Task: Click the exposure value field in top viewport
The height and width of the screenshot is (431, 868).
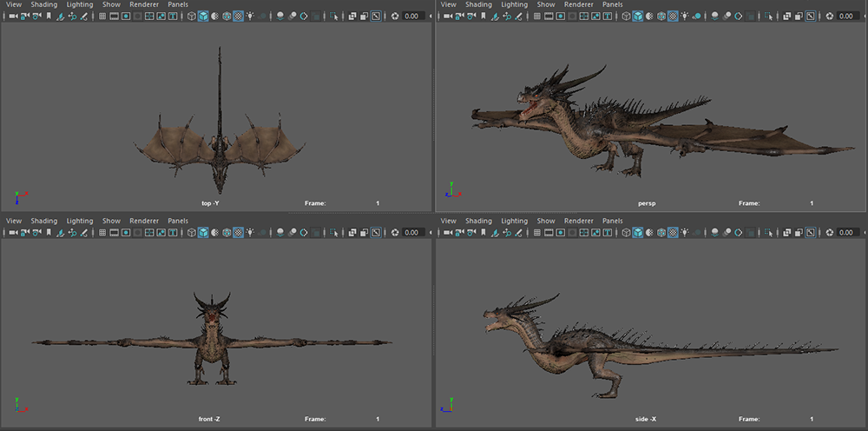Action: pyautogui.click(x=411, y=16)
